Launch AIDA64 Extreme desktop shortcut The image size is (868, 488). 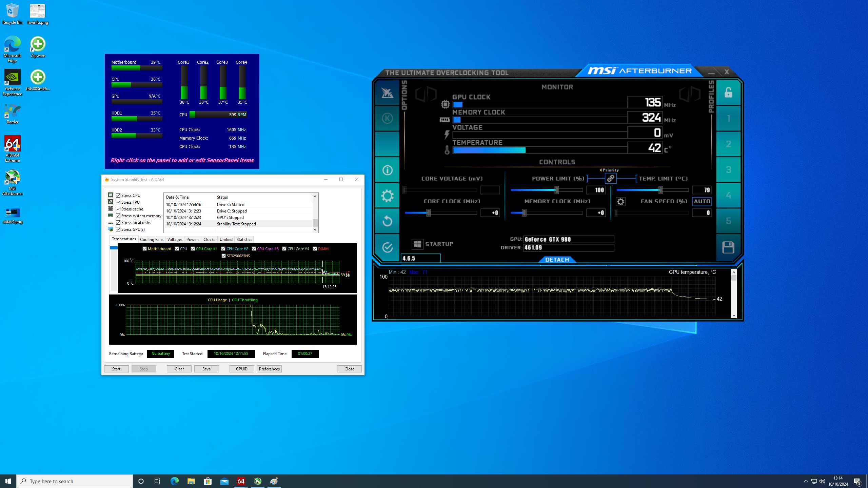point(12,149)
